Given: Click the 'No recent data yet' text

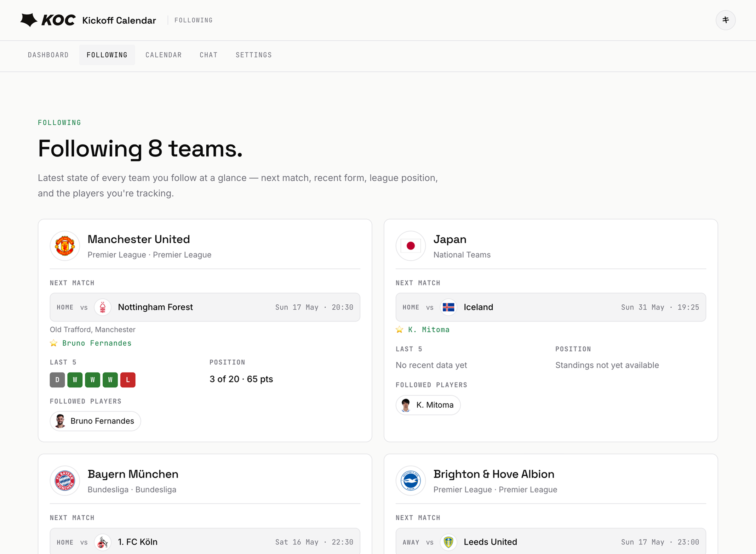Looking at the screenshot, I should [x=431, y=365].
